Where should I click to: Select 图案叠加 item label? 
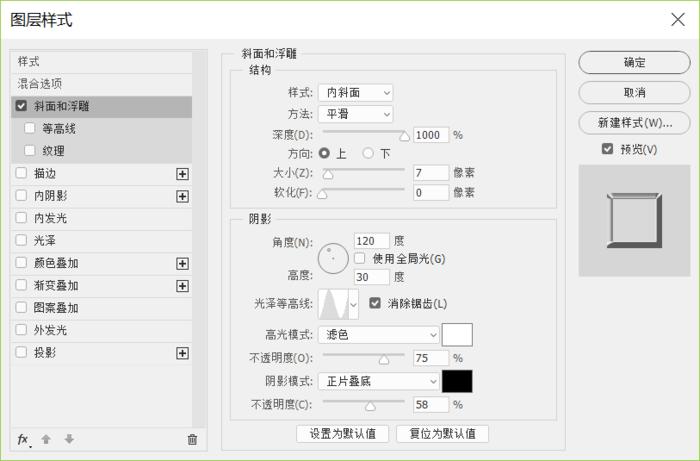[56, 307]
